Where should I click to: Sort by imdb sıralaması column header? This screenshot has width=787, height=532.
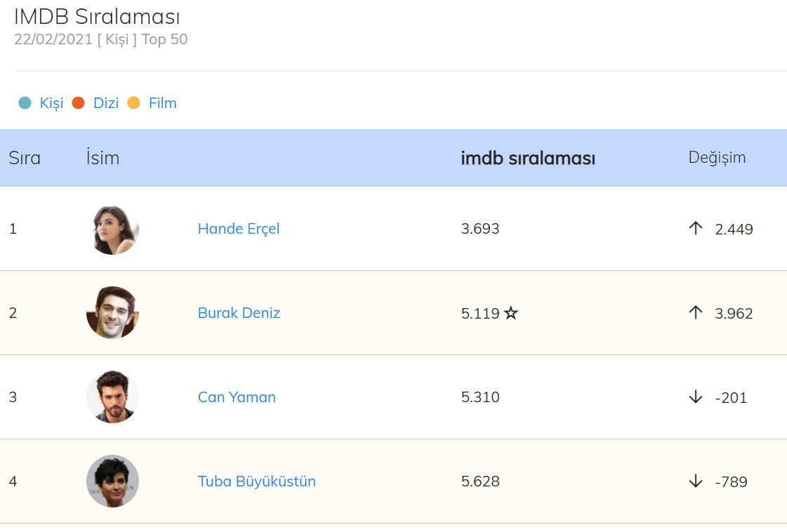tap(528, 158)
